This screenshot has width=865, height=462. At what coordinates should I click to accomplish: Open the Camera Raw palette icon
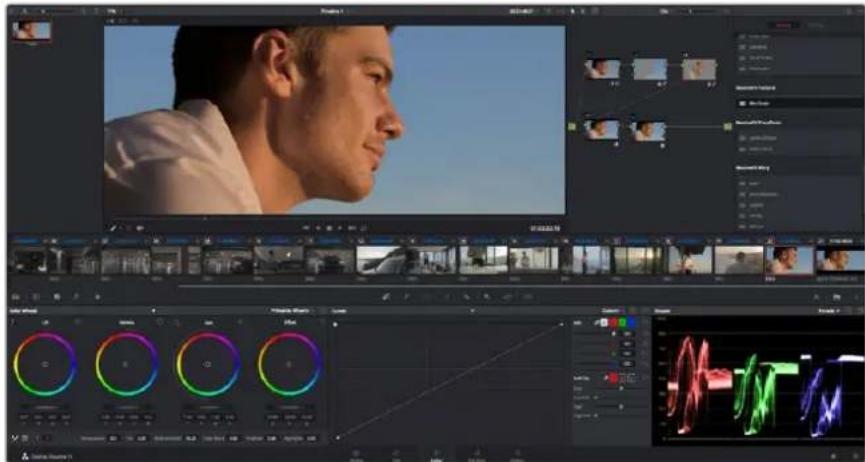tap(15, 297)
